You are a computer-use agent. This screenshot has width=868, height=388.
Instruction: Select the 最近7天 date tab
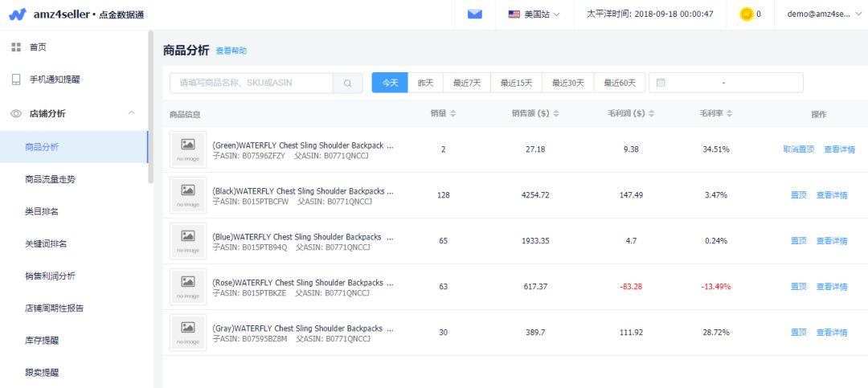[x=467, y=83]
